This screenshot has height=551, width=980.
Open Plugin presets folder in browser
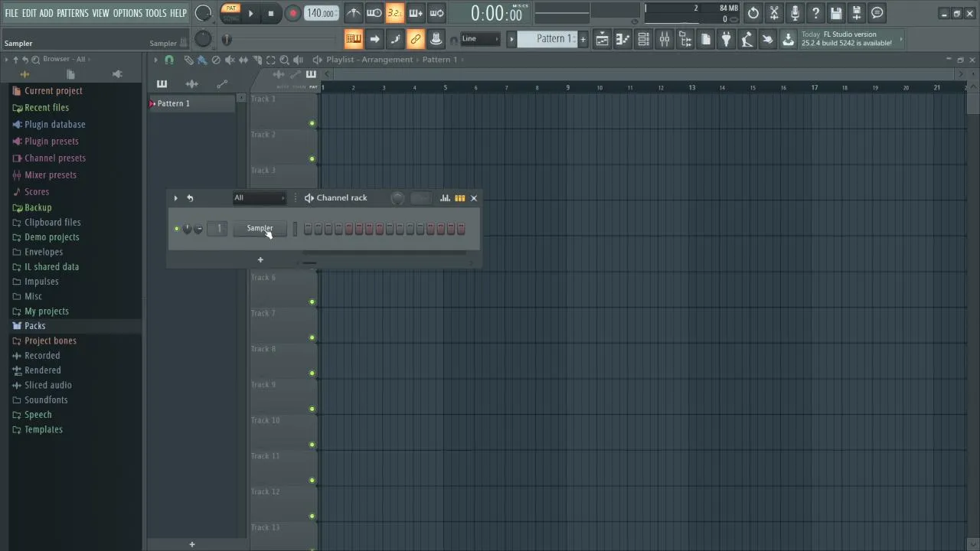51,142
